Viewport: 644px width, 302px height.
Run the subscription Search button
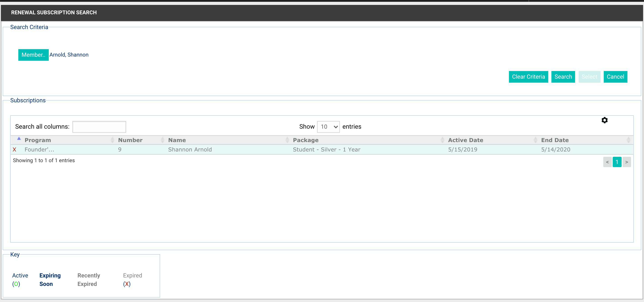pyautogui.click(x=563, y=77)
